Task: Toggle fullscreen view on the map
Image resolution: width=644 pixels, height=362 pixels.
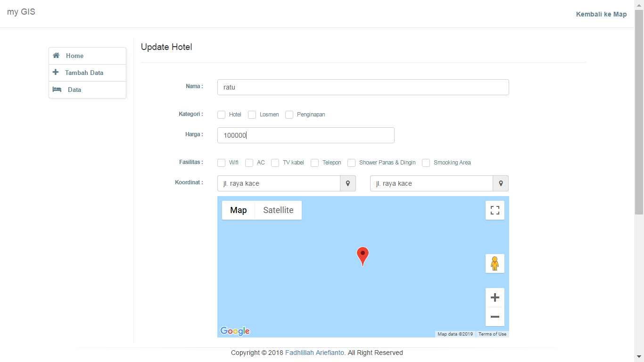Action: tap(495, 210)
